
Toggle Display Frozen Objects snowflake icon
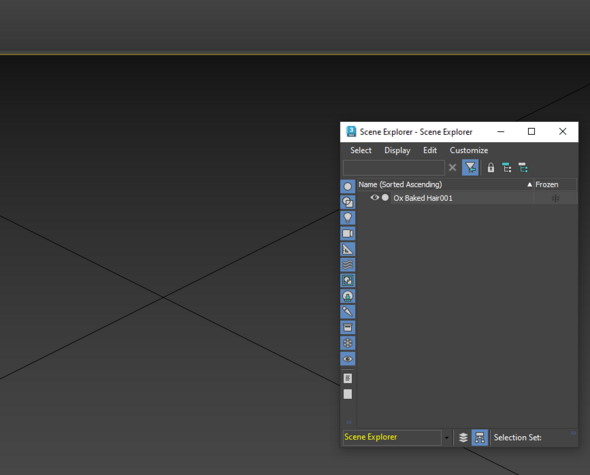348,343
